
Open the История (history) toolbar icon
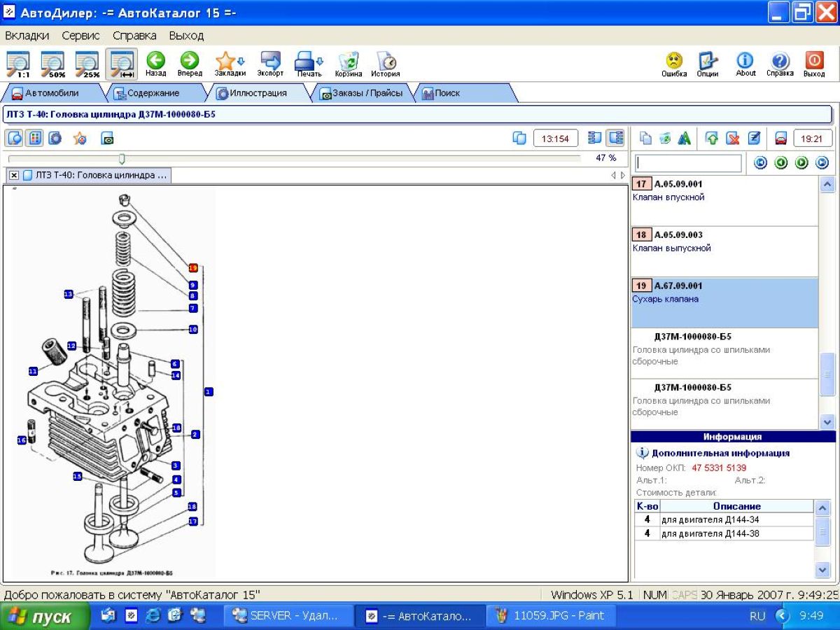click(x=386, y=61)
